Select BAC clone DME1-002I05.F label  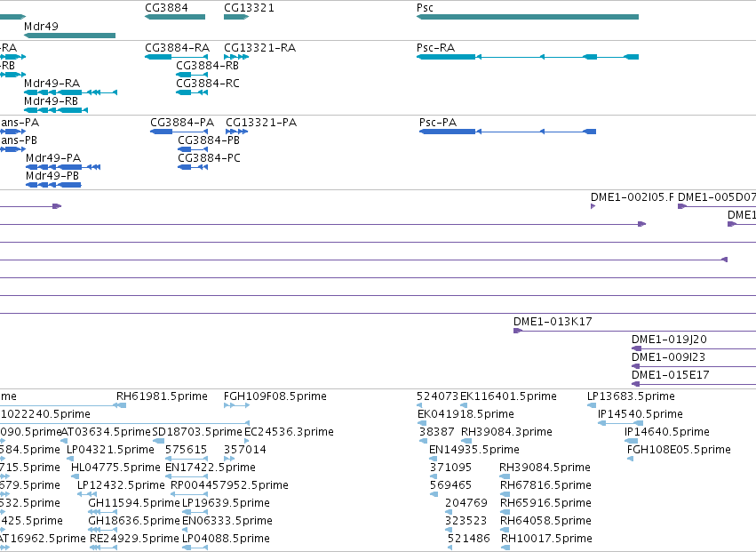coord(633,197)
